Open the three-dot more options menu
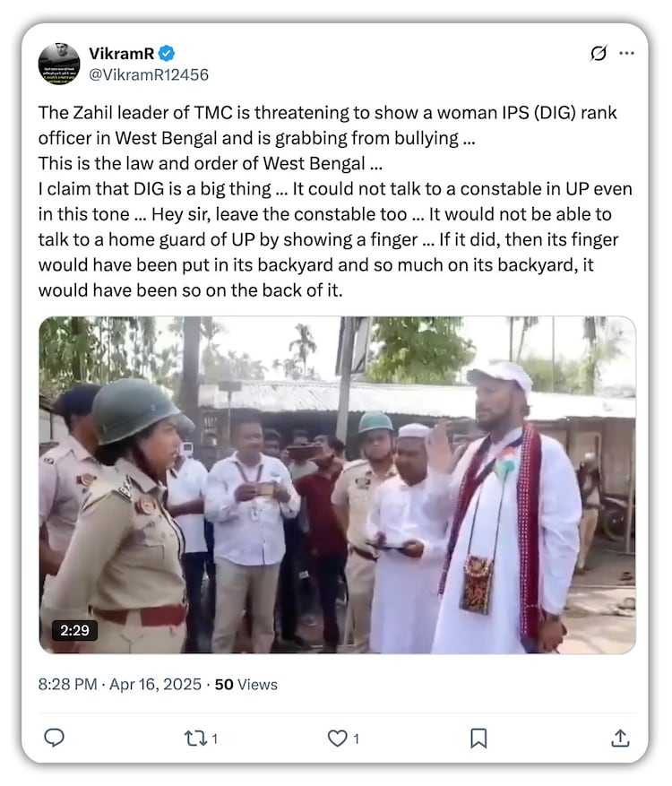Viewport: 672px width, 786px height. coord(627,54)
